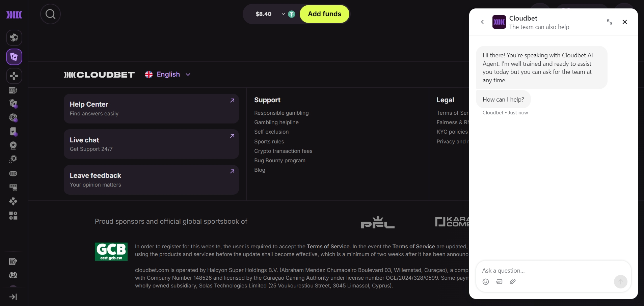644x306 pixels.
Task: Open the search magnifier button
Action: click(50, 14)
